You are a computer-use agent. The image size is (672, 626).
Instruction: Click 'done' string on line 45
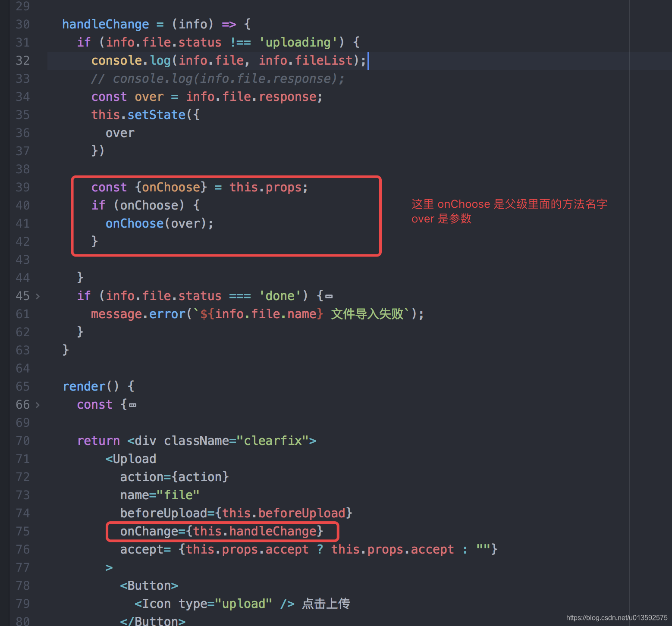click(x=279, y=296)
